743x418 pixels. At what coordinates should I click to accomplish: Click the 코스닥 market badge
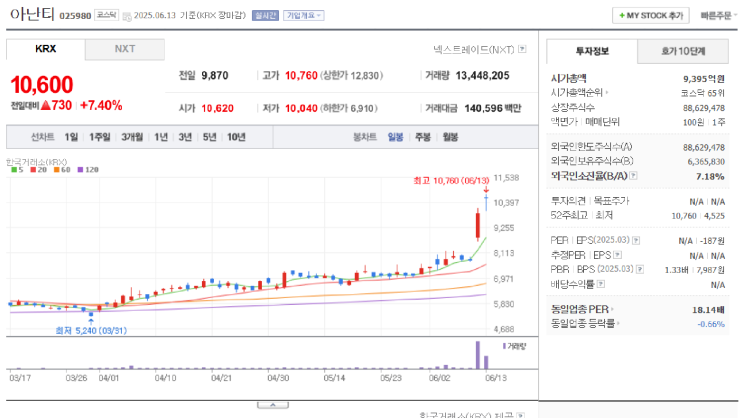click(106, 15)
